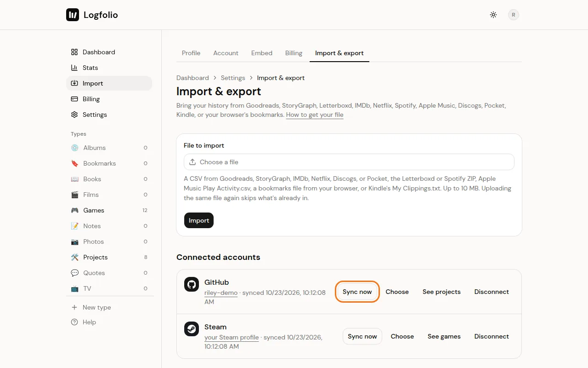Open your Steam profile link
This screenshot has width=588, height=368.
click(232, 337)
